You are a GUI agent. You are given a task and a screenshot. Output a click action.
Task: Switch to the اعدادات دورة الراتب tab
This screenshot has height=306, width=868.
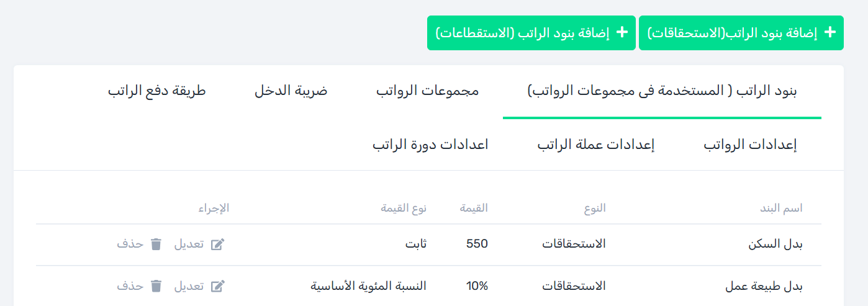click(430, 145)
